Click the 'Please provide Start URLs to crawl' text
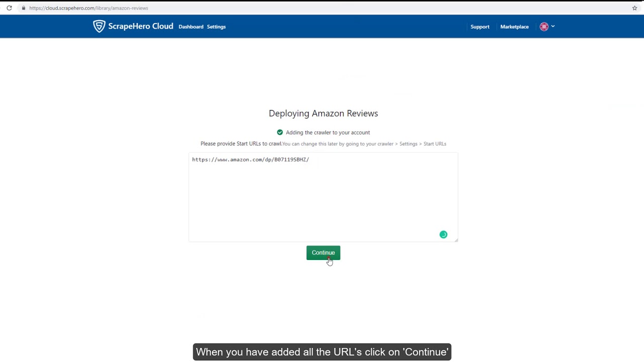 [241, 144]
